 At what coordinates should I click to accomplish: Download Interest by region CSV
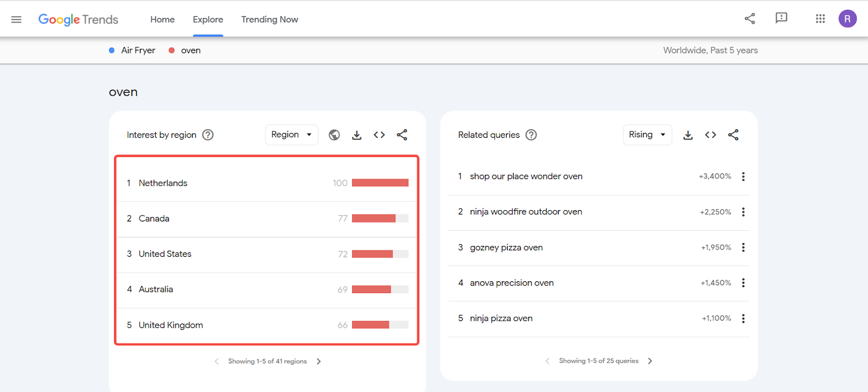tap(356, 135)
